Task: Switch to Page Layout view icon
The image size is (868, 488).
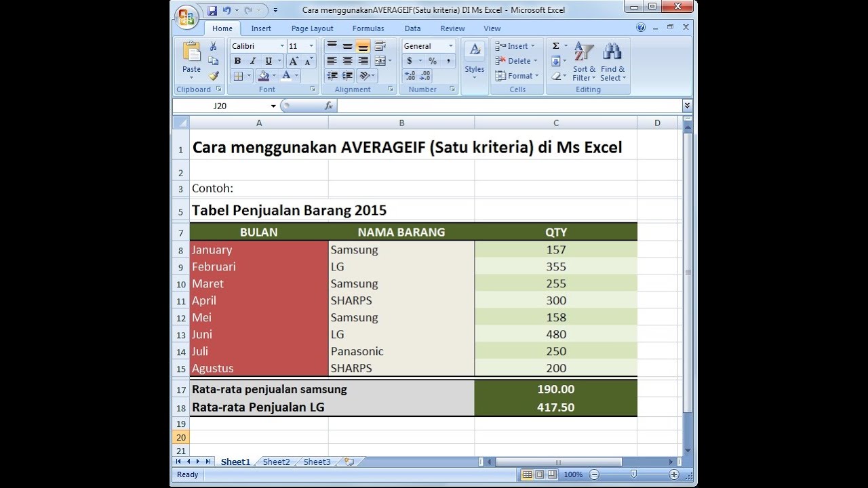Action: 539,474
